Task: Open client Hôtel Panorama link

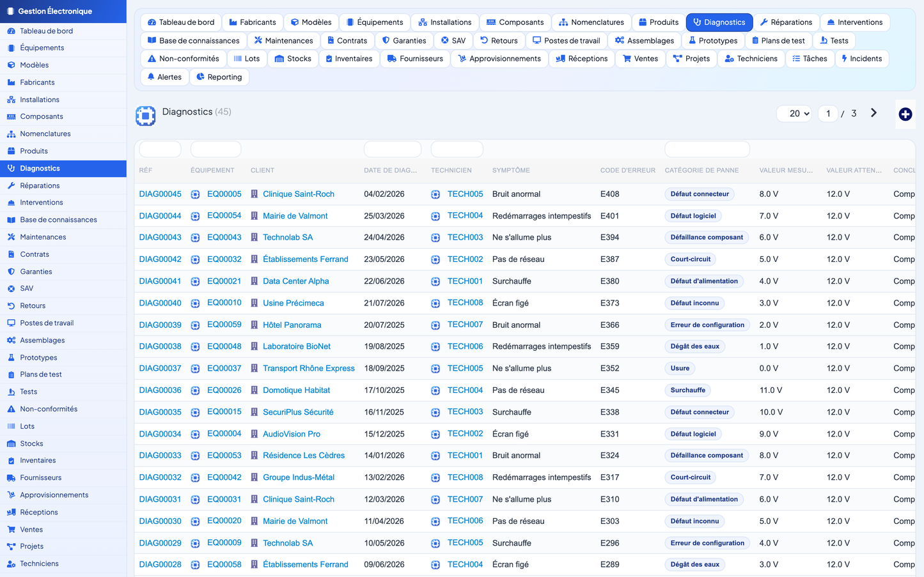Action: pyautogui.click(x=292, y=325)
